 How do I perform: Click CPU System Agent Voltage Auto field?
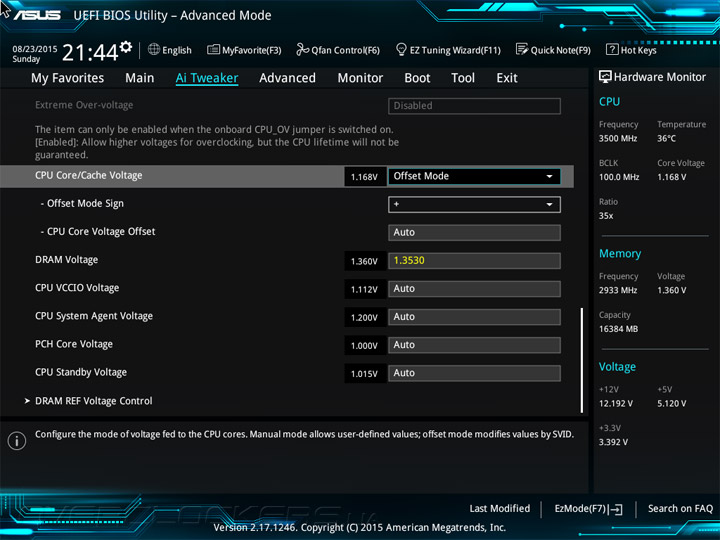point(474,317)
